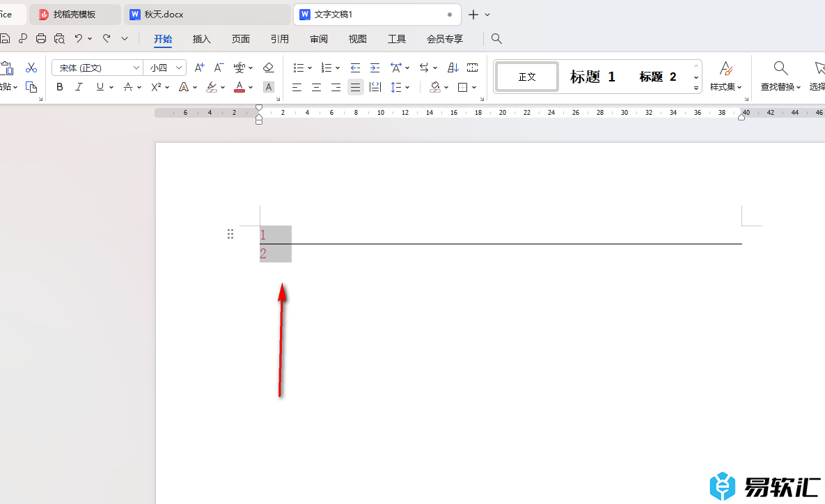825x504 pixels.
Task: Click the Copy icon
Action: point(31,87)
